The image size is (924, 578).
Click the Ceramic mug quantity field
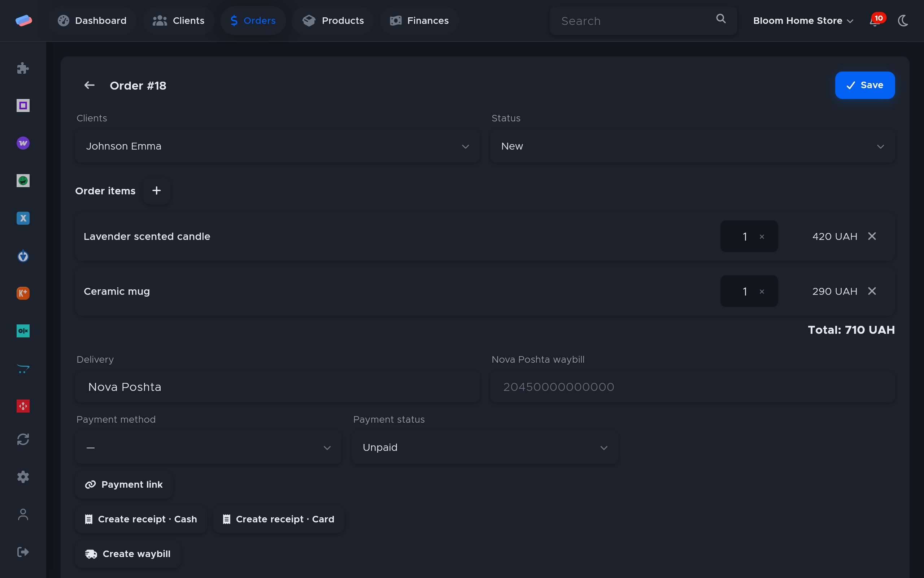[x=749, y=291]
